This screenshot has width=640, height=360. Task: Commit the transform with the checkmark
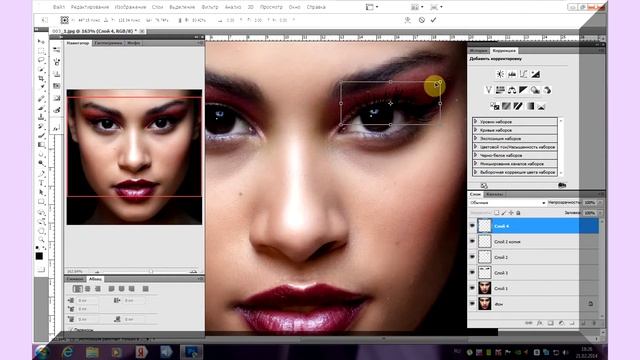coord(433,20)
